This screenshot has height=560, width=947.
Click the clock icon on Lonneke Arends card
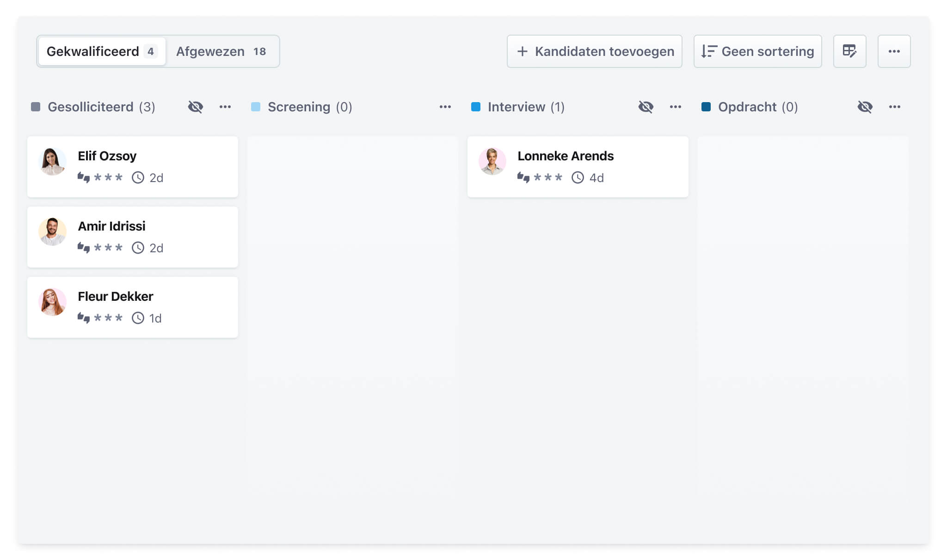coord(578,177)
